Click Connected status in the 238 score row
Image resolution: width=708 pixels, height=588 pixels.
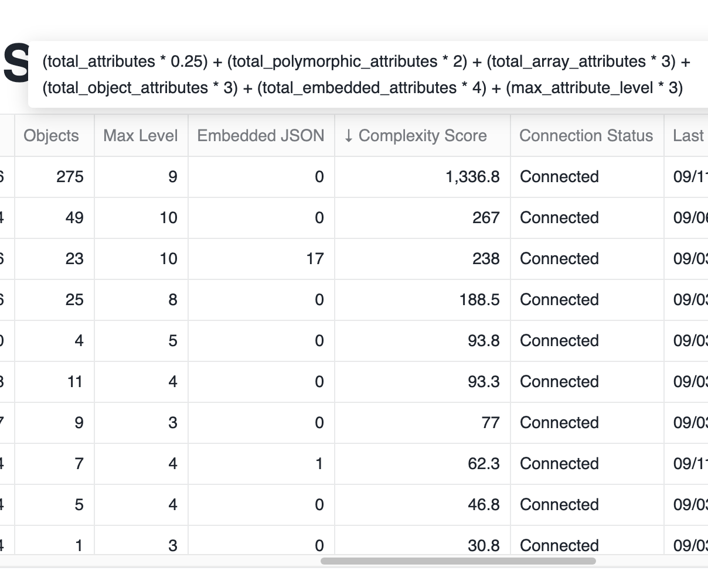pos(559,259)
